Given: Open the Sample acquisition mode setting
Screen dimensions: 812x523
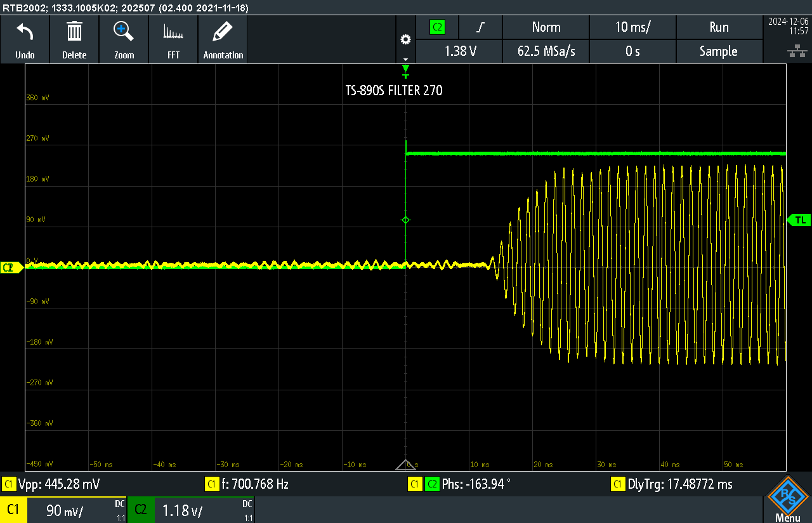Looking at the screenshot, I should 718,51.
